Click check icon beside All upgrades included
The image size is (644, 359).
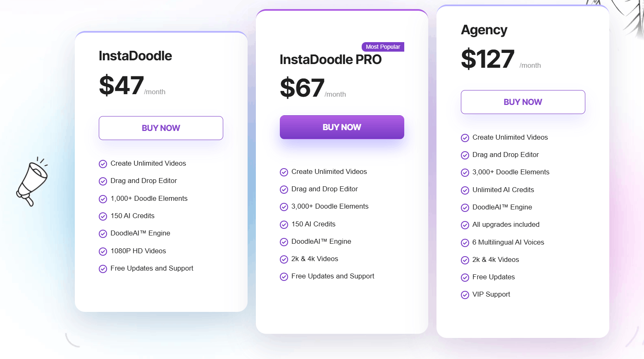click(x=465, y=225)
